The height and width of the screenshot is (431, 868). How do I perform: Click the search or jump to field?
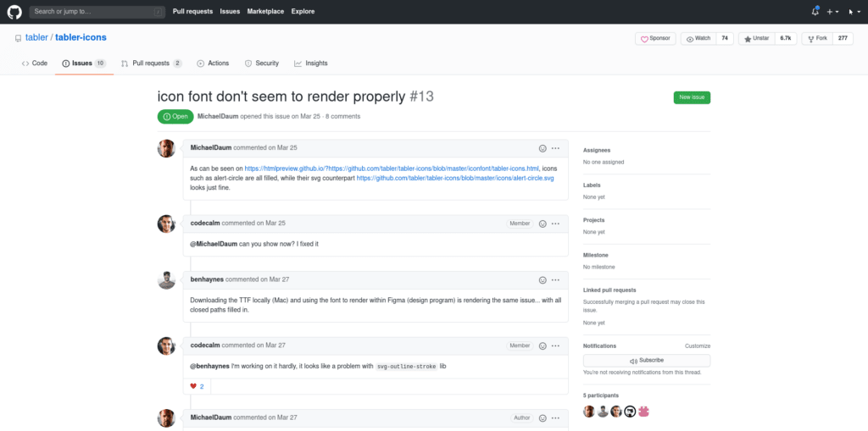tap(97, 11)
